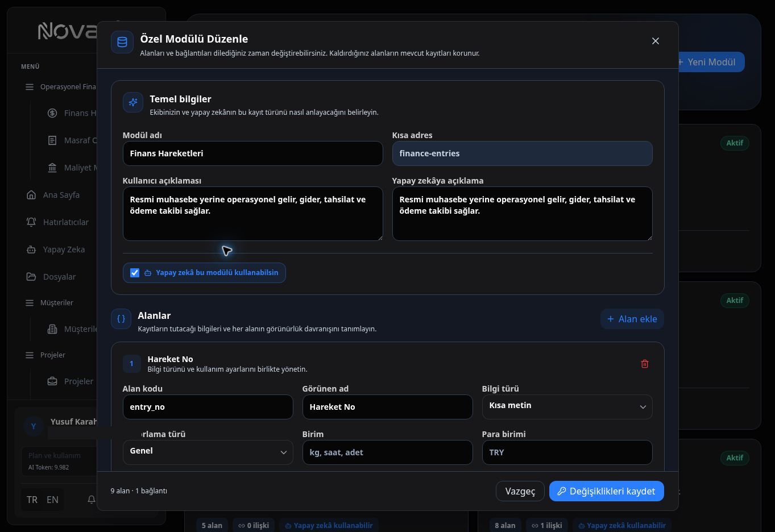Switch language to TR
This screenshot has width=775, height=532.
[x=32, y=500]
